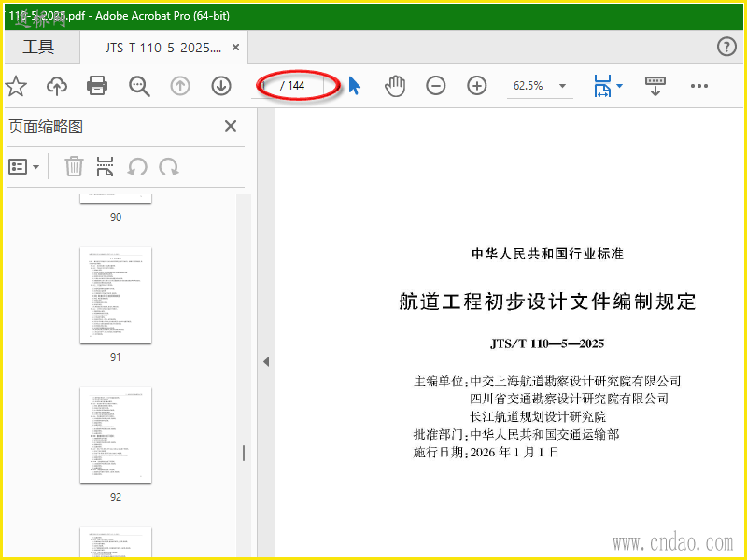Click the document title 航道工程初步设计文件编制规定
The width and height of the screenshot is (747, 560).
tap(547, 301)
